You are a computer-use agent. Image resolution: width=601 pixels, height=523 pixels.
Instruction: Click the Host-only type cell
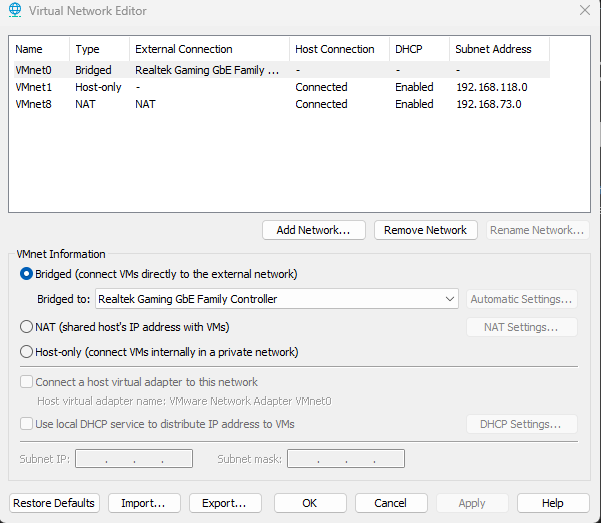98,87
